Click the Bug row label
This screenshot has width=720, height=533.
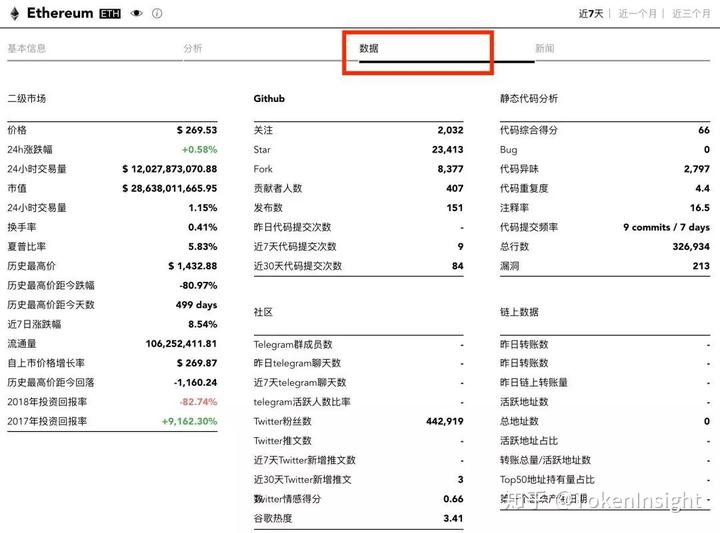point(509,150)
